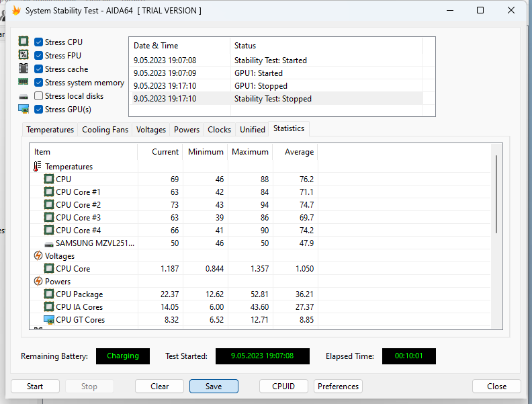The width and height of the screenshot is (532, 404).
Task: Click the CPU row chip icon
Action: (49, 179)
